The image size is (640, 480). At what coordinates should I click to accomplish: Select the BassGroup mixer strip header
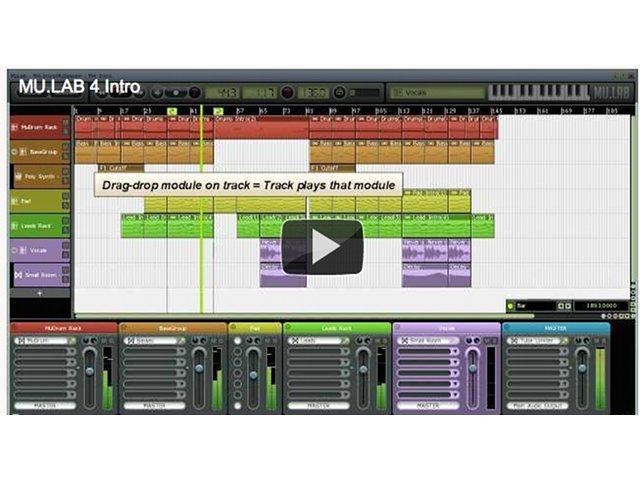click(x=173, y=328)
